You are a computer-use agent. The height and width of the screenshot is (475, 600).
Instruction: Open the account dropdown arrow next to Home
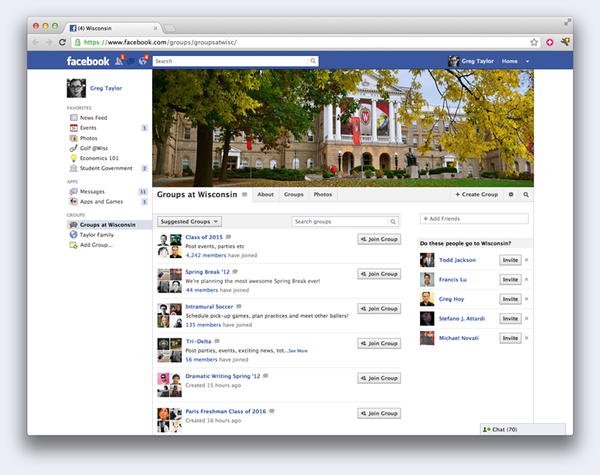tap(527, 61)
